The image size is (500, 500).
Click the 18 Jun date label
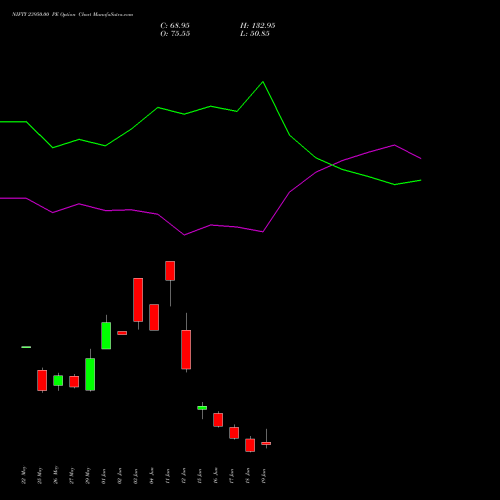click(248, 476)
